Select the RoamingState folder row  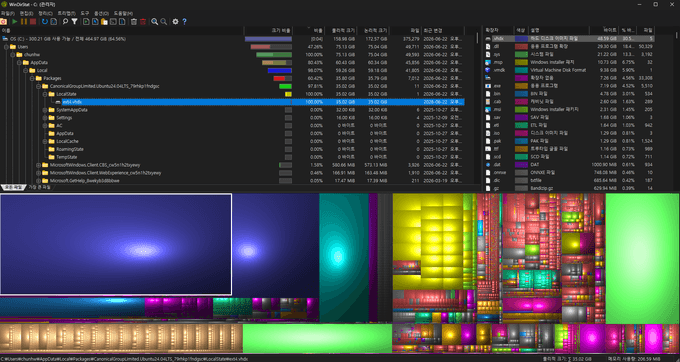click(x=232, y=149)
